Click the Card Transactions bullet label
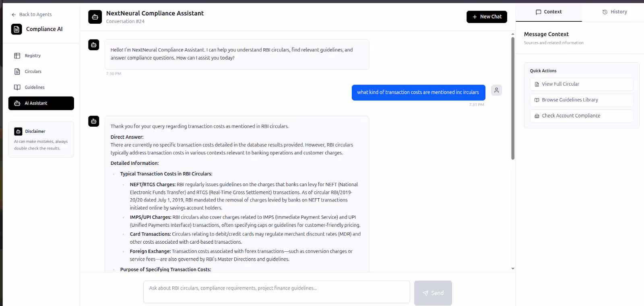The width and height of the screenshot is (644, 306). click(x=150, y=234)
